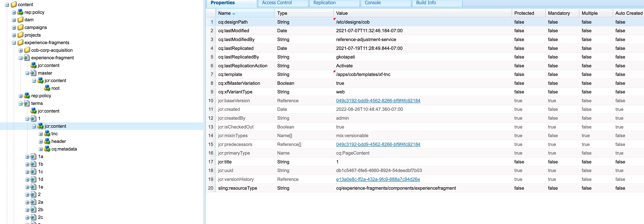This screenshot has width=644, height=224.
Task: Click the tnc node icon
Action: point(47,134)
